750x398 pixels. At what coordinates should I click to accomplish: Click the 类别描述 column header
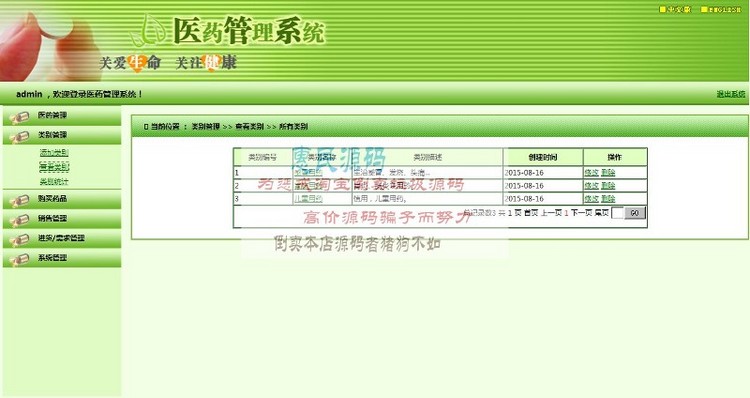[428, 157]
